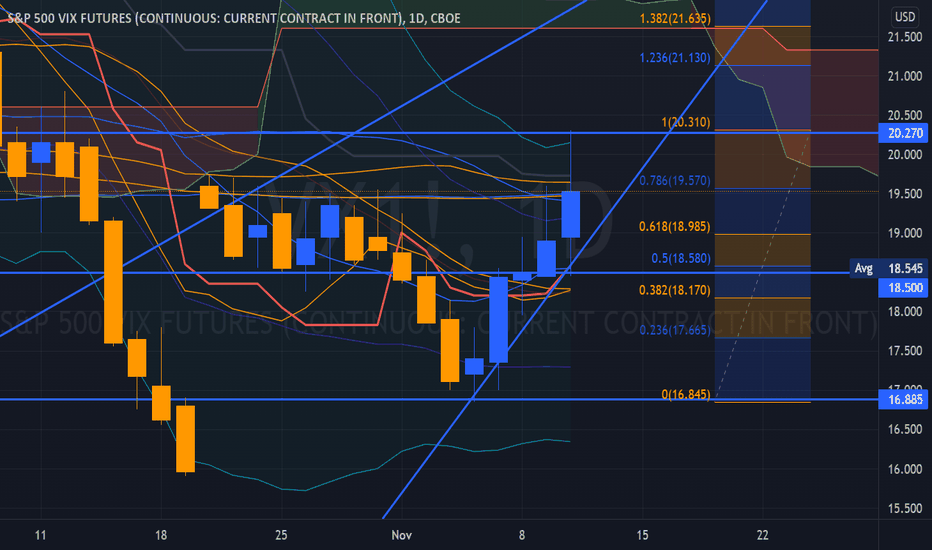Click date label 25 on time axis
Screen dimensions: 932x550
(x=281, y=535)
